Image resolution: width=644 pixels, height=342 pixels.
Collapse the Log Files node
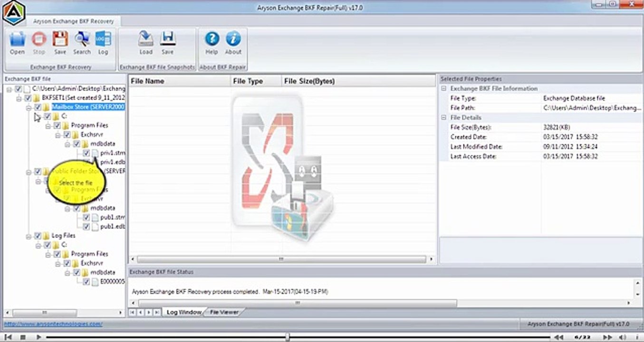click(29, 236)
